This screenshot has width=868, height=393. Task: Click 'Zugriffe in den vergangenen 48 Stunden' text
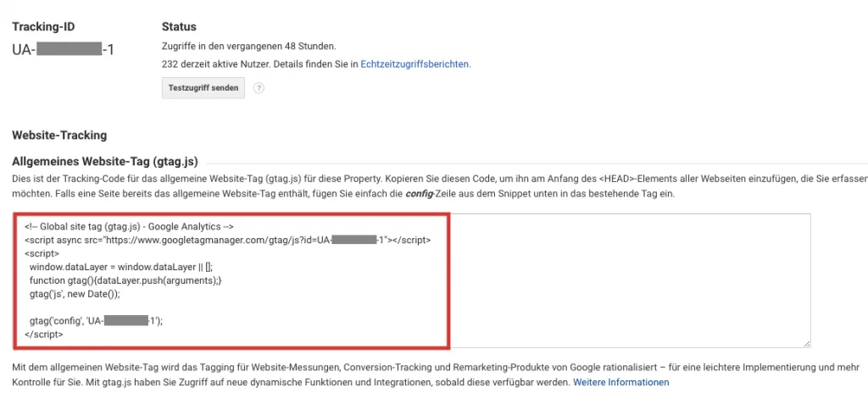coord(248,46)
